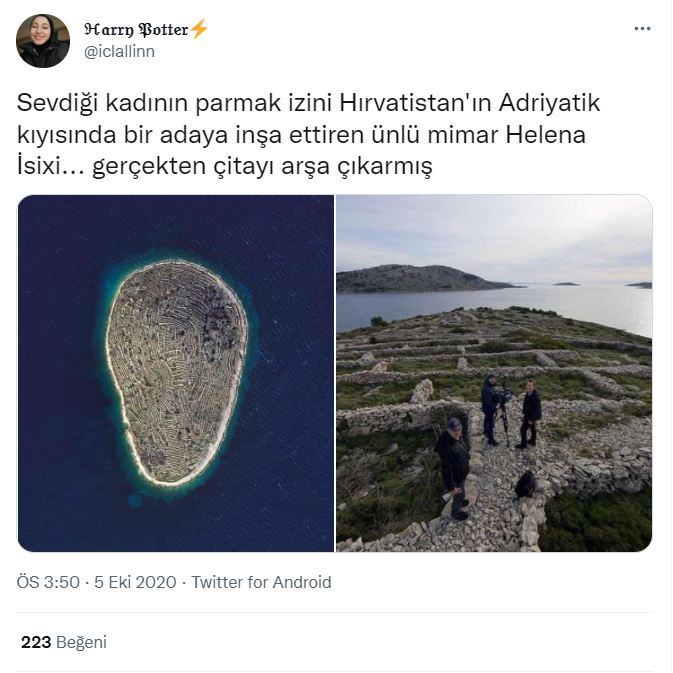Open the Twitter for Android source link

point(261,582)
